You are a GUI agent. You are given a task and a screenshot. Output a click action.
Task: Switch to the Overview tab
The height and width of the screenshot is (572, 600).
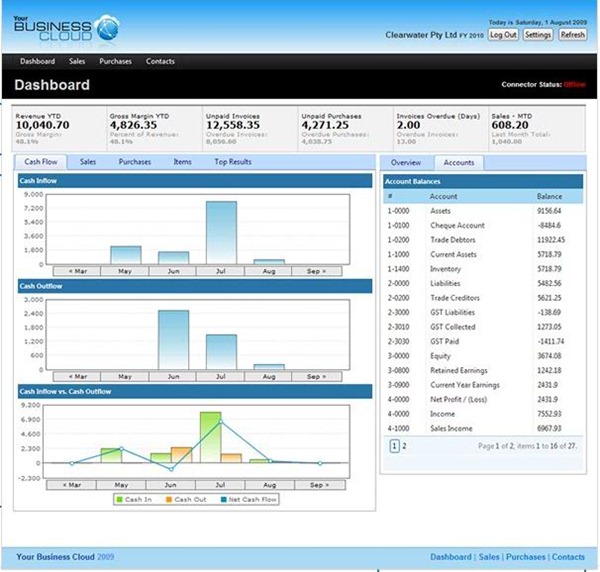click(x=406, y=163)
